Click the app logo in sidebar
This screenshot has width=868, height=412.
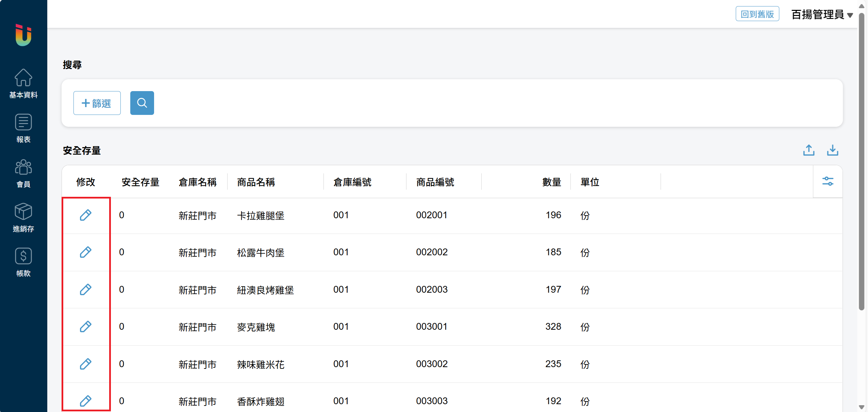click(23, 35)
